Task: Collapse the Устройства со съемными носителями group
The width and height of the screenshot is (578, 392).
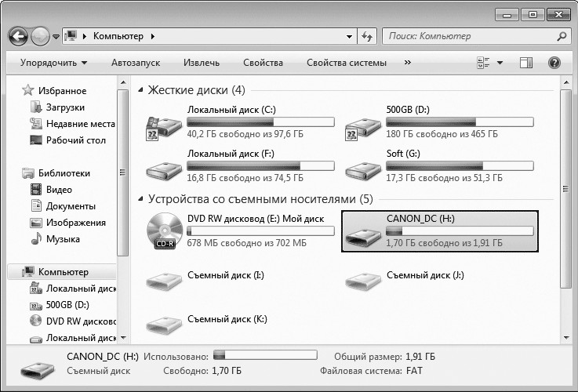Action: tap(141, 199)
